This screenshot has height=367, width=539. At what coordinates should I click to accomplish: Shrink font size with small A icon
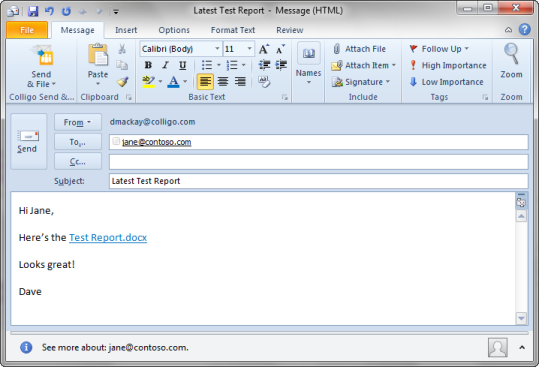(281, 49)
